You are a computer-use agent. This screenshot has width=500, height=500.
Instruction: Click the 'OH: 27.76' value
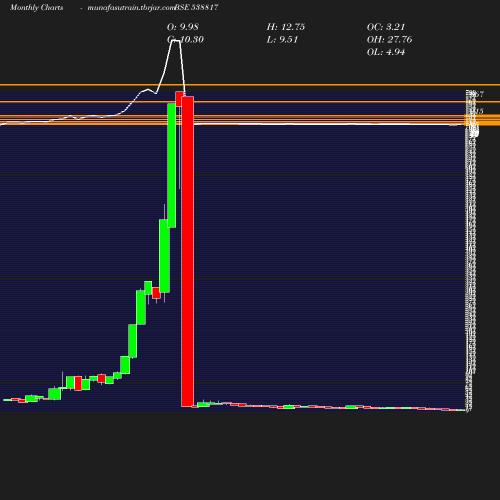coord(389,39)
